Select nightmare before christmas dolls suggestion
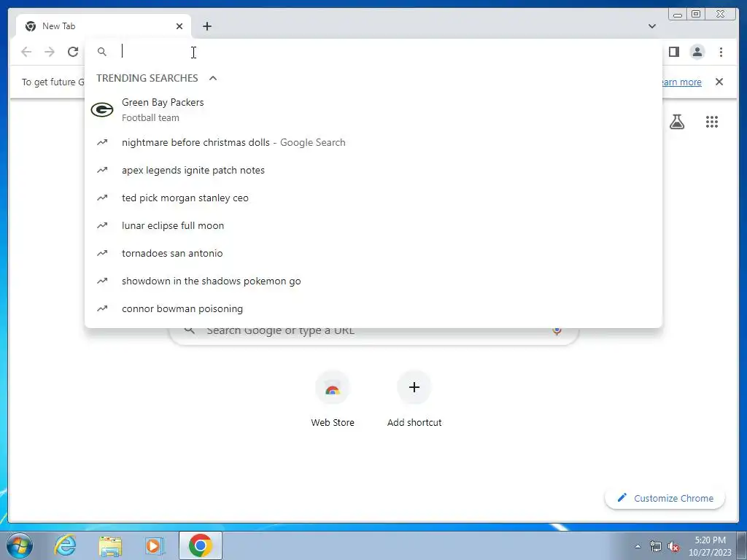The width and height of the screenshot is (747, 560). pos(373,142)
